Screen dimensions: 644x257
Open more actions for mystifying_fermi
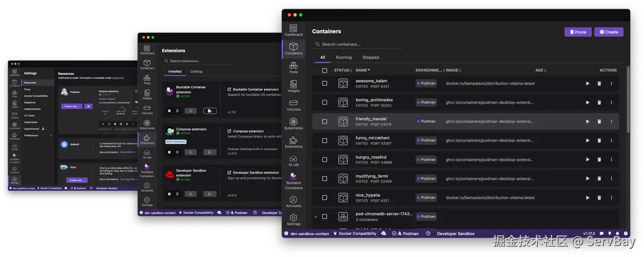[x=611, y=179]
